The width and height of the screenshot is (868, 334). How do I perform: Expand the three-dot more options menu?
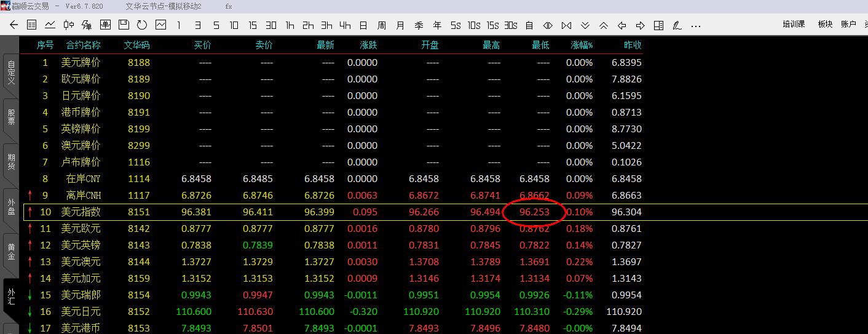[695, 25]
